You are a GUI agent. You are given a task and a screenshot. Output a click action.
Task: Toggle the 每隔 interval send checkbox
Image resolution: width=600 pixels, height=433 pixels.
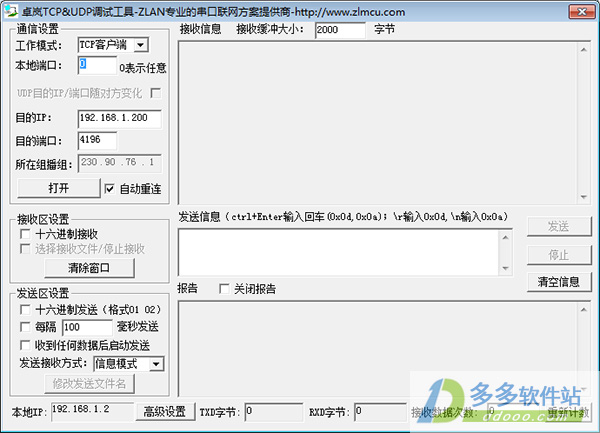[x=25, y=327]
